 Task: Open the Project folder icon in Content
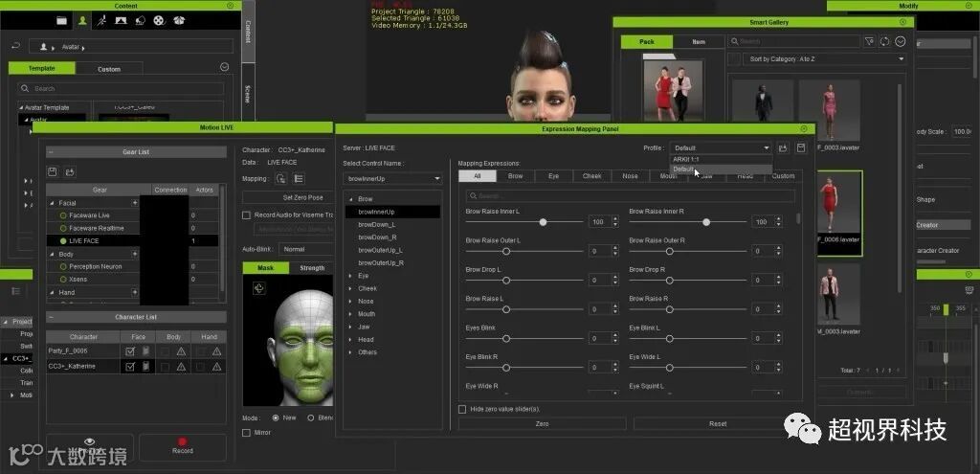(x=61, y=21)
